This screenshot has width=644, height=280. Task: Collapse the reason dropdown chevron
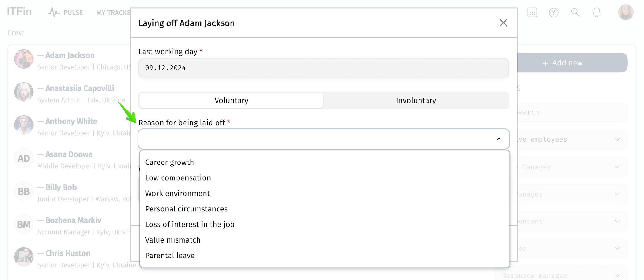499,139
